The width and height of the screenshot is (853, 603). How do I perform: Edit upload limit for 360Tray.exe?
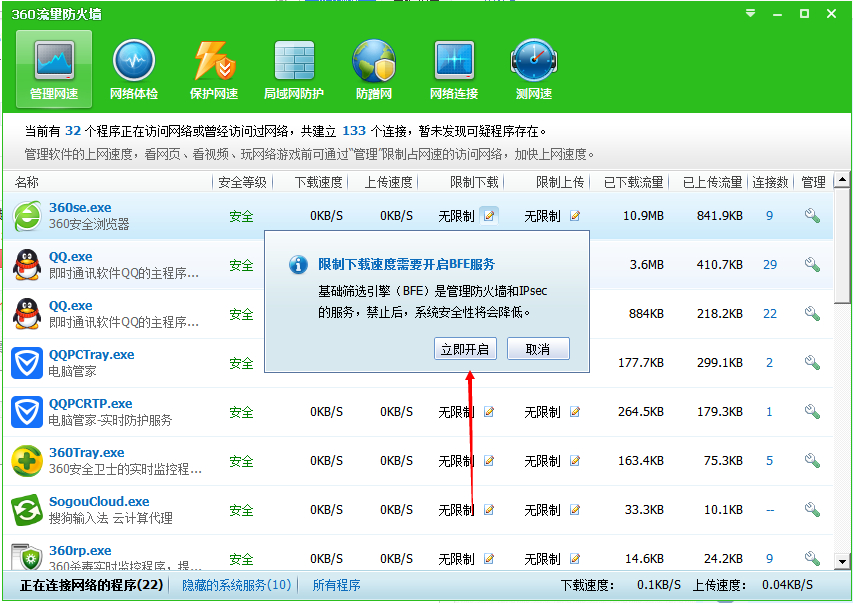click(x=575, y=461)
